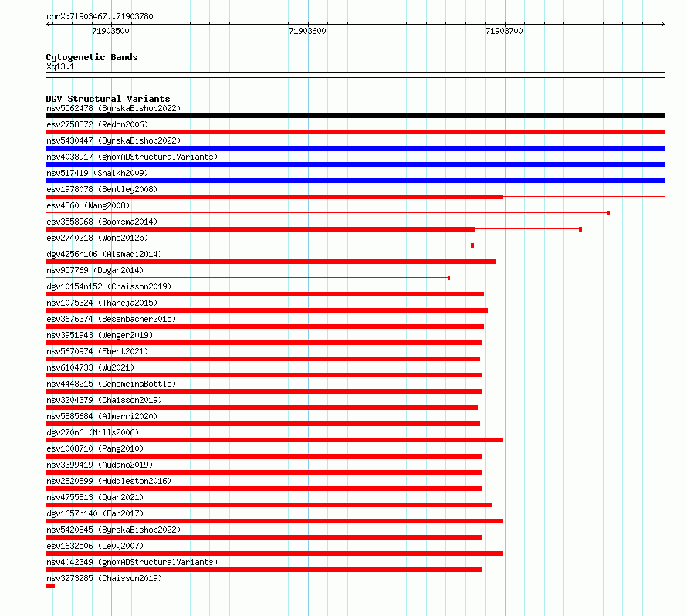The height and width of the screenshot is (616, 687).
Task: Click the blue bar under nsv5430447
Action: 355,148
